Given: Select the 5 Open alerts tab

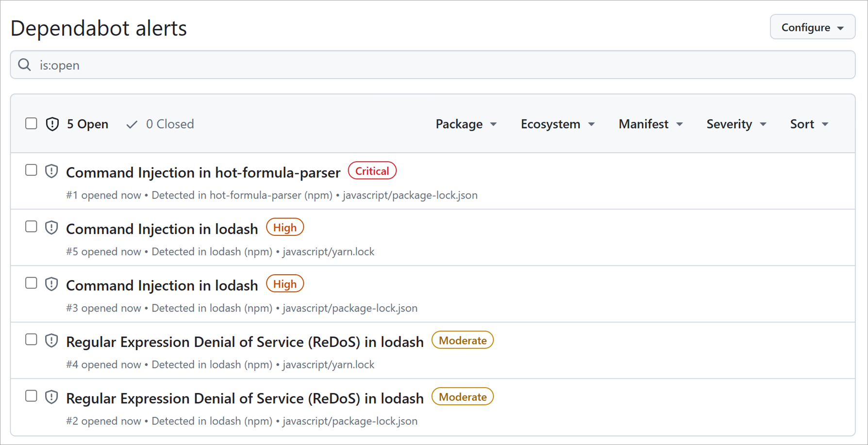Looking at the screenshot, I should [87, 124].
